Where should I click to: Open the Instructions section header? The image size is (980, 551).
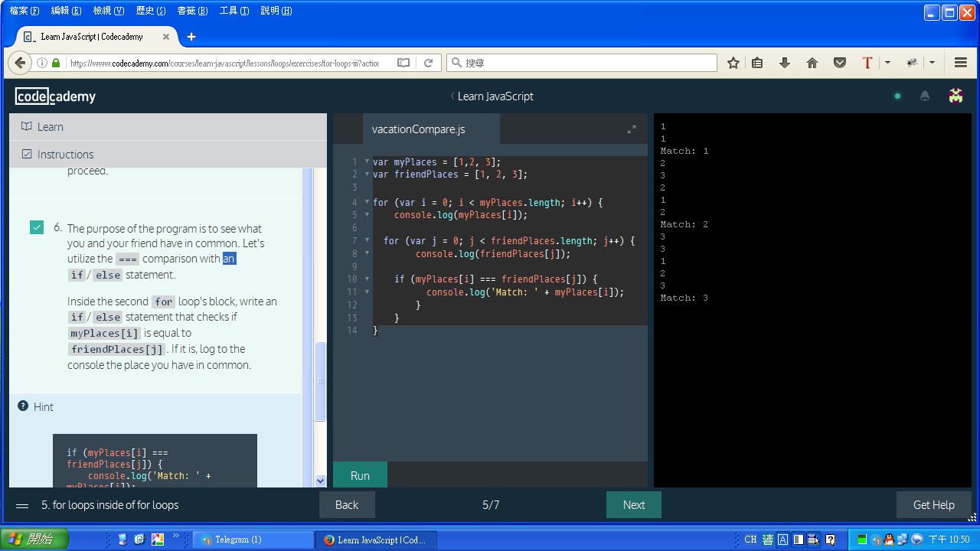168,154
